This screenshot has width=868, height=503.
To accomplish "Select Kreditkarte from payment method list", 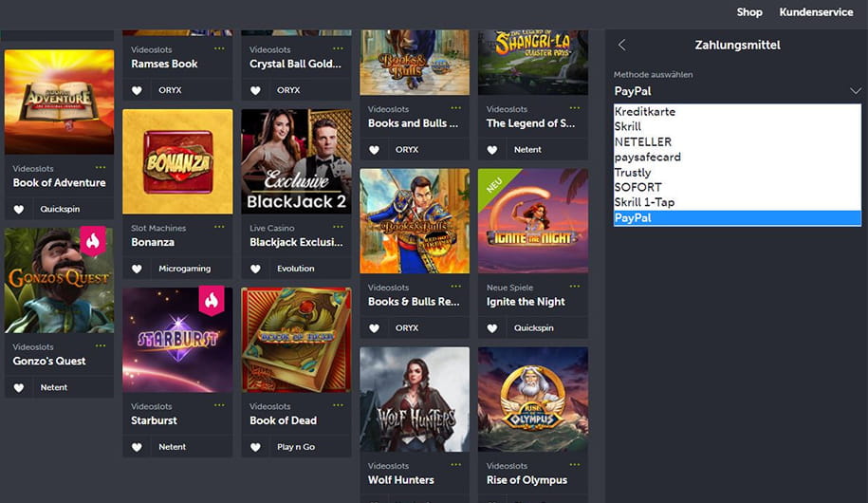I will coord(737,111).
